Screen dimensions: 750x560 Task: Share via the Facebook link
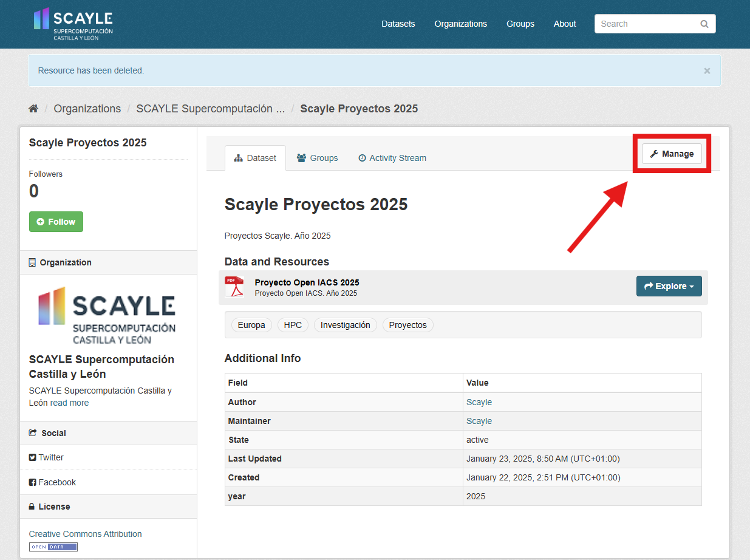[52, 482]
